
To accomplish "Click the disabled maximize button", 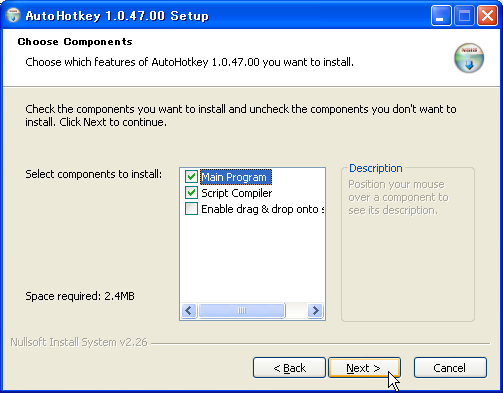I will coord(464,15).
